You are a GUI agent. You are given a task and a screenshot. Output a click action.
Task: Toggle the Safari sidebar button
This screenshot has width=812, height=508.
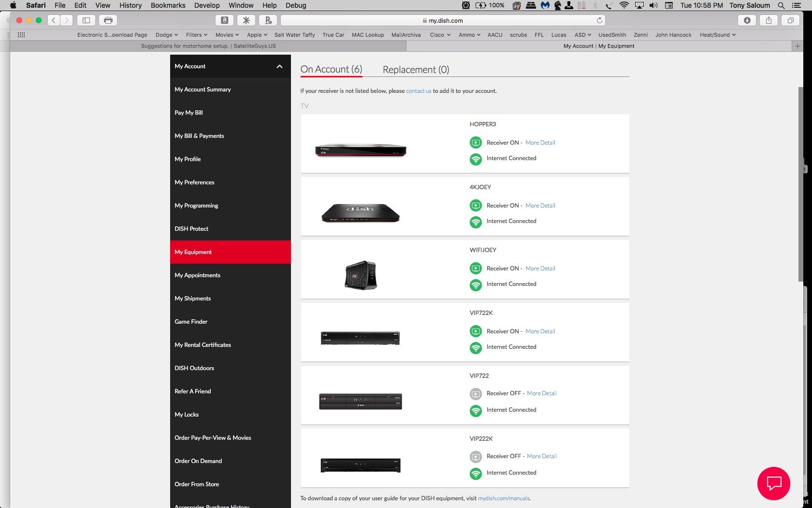(x=86, y=20)
